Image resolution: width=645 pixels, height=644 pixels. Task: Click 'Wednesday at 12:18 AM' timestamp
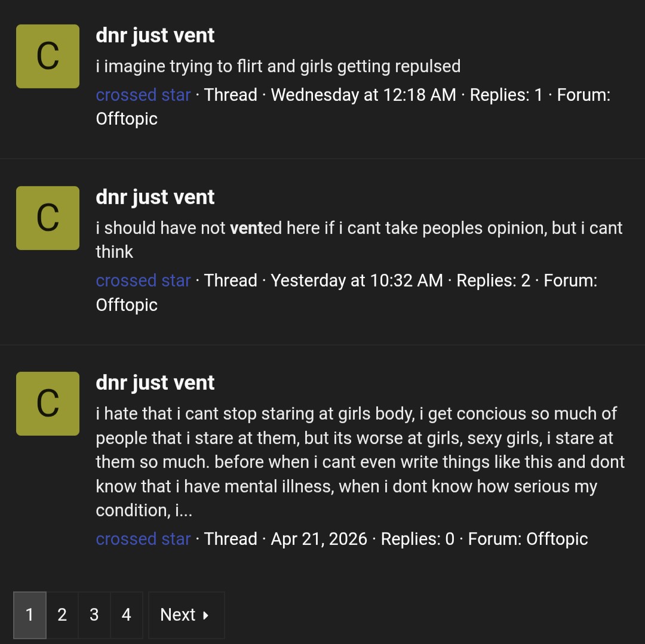click(364, 95)
